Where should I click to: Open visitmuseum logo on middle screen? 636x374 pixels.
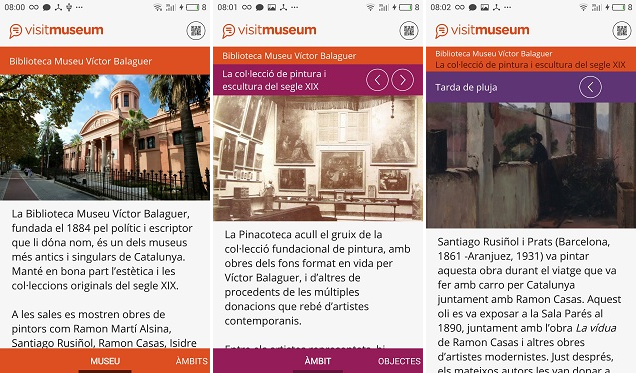click(269, 30)
